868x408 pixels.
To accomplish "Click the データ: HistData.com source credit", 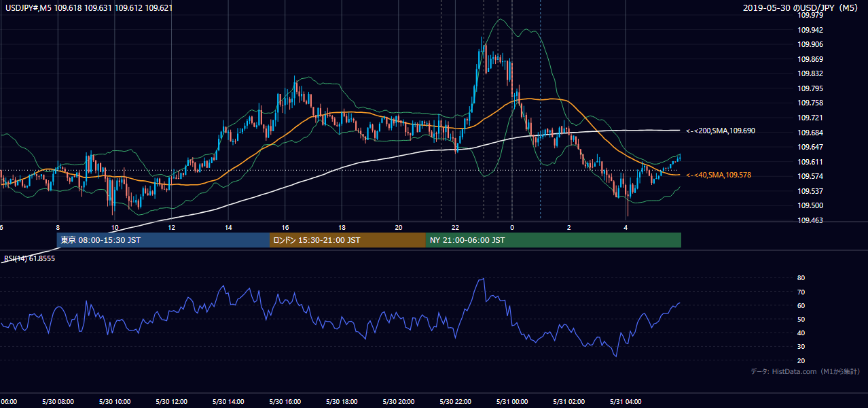I will (806, 372).
